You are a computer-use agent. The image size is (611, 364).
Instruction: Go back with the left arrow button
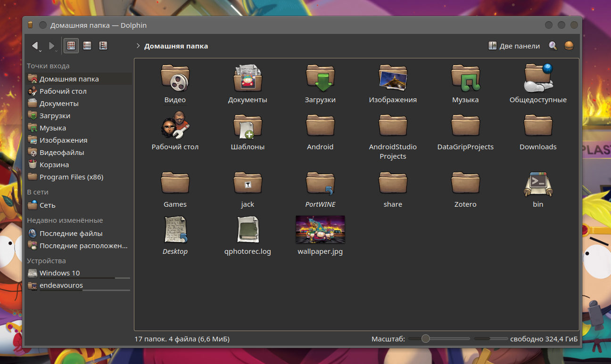pos(35,46)
